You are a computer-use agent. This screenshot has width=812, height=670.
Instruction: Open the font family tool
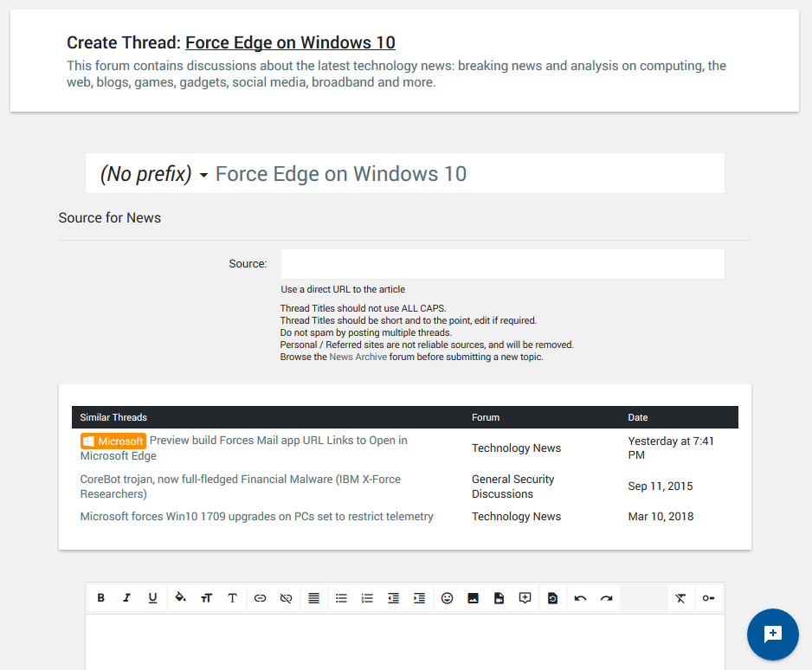233,598
